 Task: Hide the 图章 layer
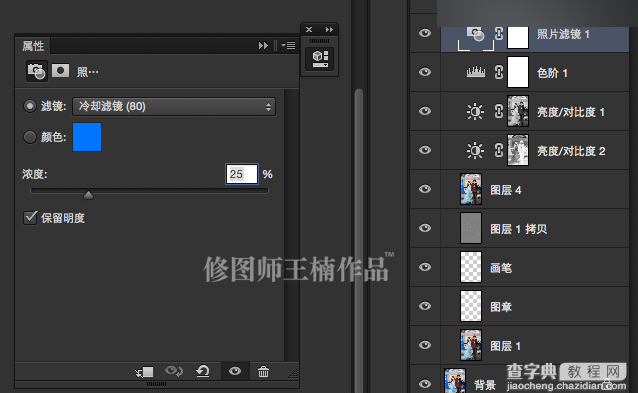pyautogui.click(x=425, y=306)
